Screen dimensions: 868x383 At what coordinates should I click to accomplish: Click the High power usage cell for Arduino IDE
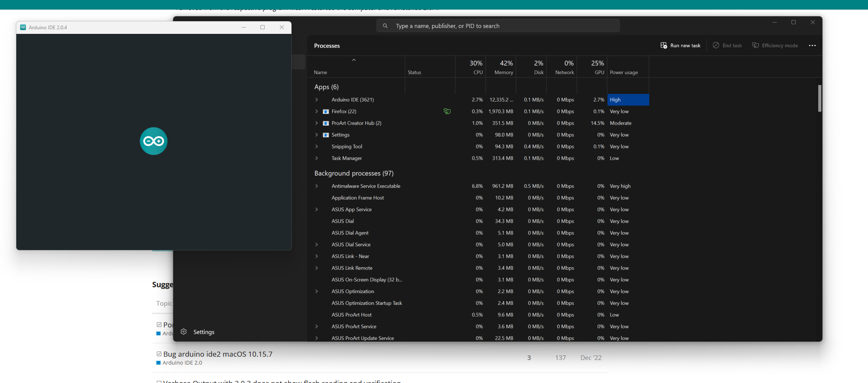[x=628, y=100]
